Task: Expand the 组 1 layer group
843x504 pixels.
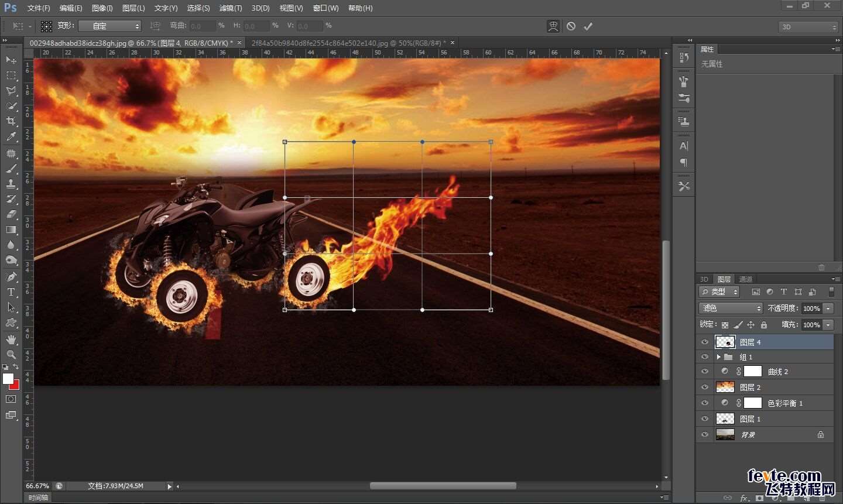Action: (719, 357)
